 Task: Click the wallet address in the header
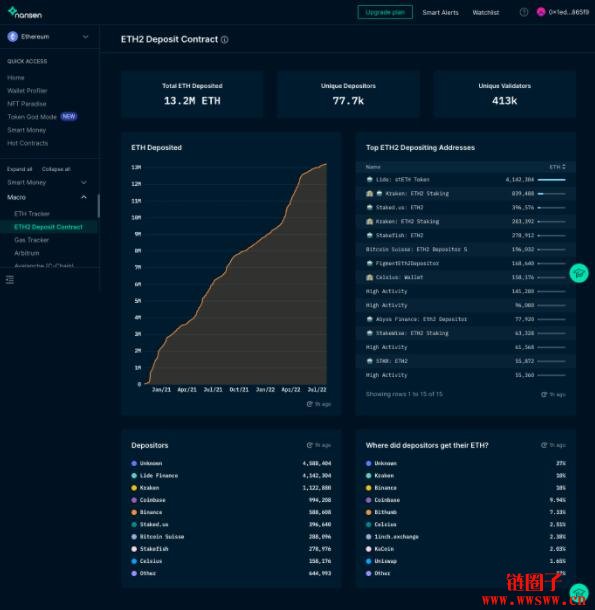(x=569, y=12)
